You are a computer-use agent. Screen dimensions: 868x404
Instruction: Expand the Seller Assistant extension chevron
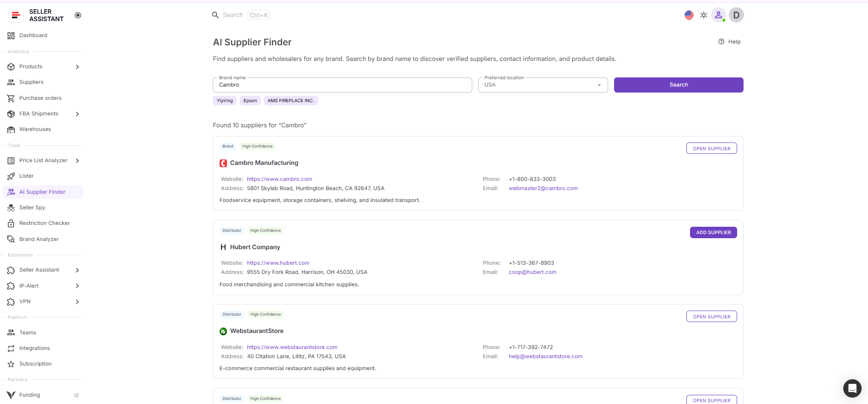click(x=77, y=270)
